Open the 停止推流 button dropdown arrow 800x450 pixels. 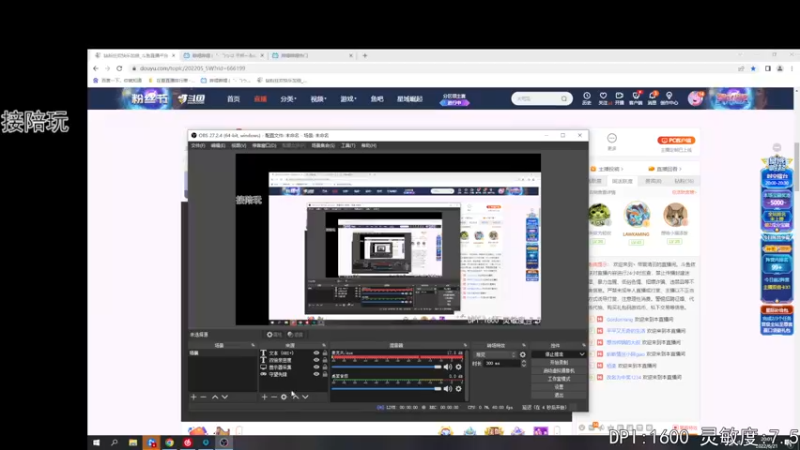pos(581,354)
